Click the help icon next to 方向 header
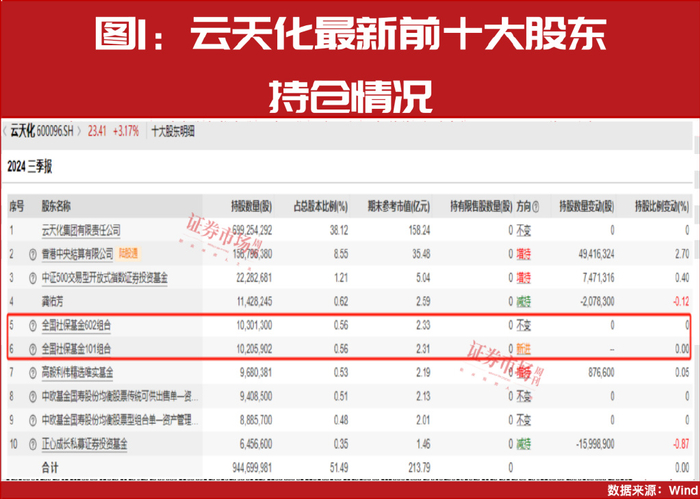The width and height of the screenshot is (700, 499). tap(536, 207)
